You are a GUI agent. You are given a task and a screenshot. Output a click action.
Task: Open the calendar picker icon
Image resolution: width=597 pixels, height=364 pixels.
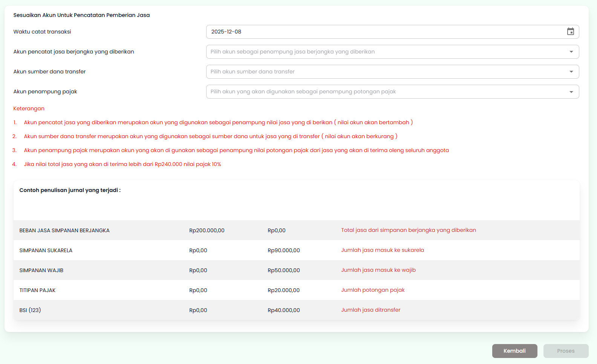click(570, 32)
